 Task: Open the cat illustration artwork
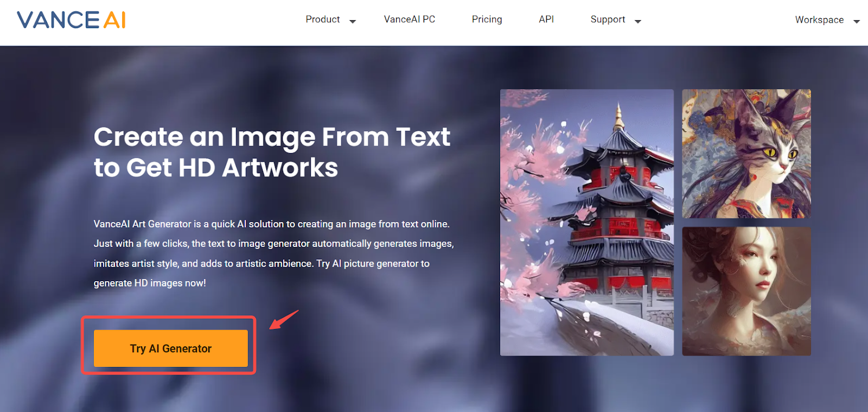tap(746, 154)
